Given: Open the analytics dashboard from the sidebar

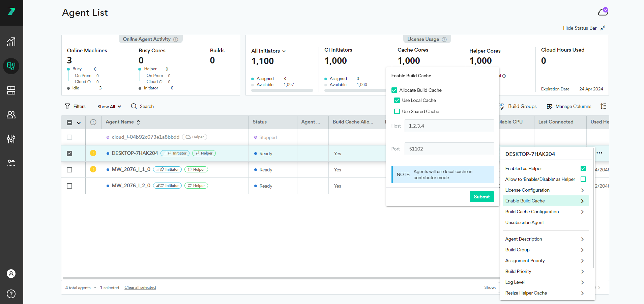Looking at the screenshot, I should 11,42.
